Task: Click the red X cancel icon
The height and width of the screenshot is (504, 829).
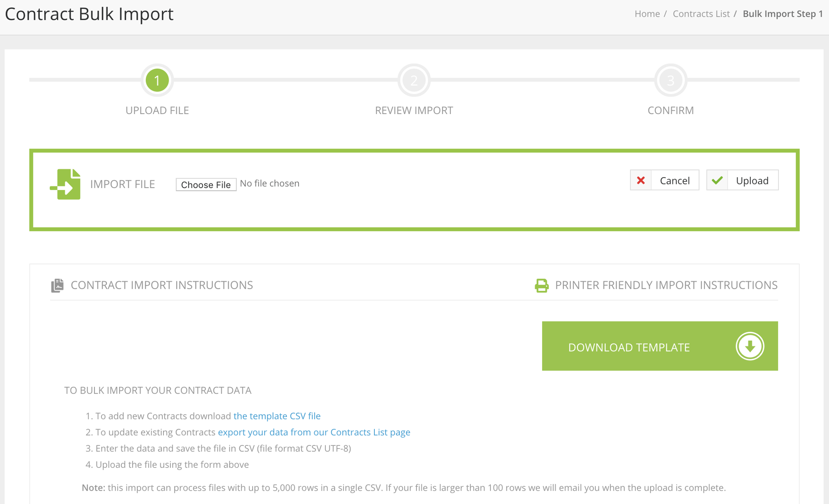Action: click(641, 180)
